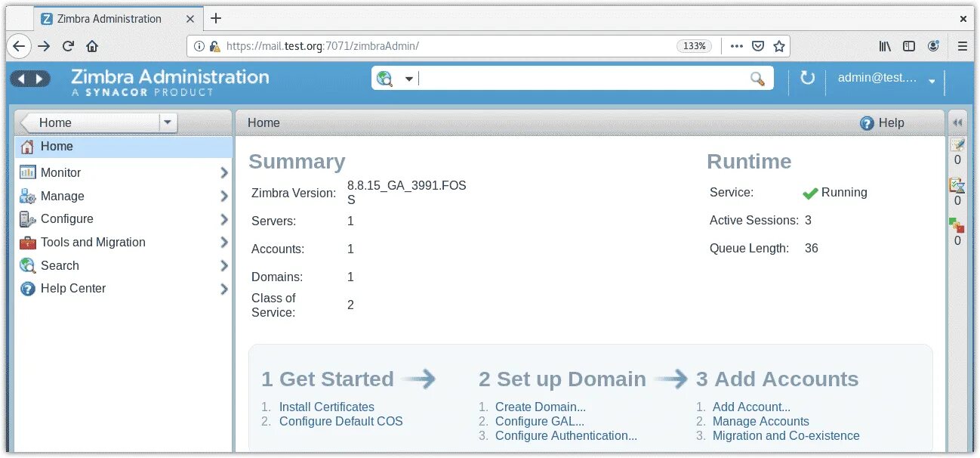The height and width of the screenshot is (458, 980).
Task: Click the browser Forward arrow
Action: 44,46
